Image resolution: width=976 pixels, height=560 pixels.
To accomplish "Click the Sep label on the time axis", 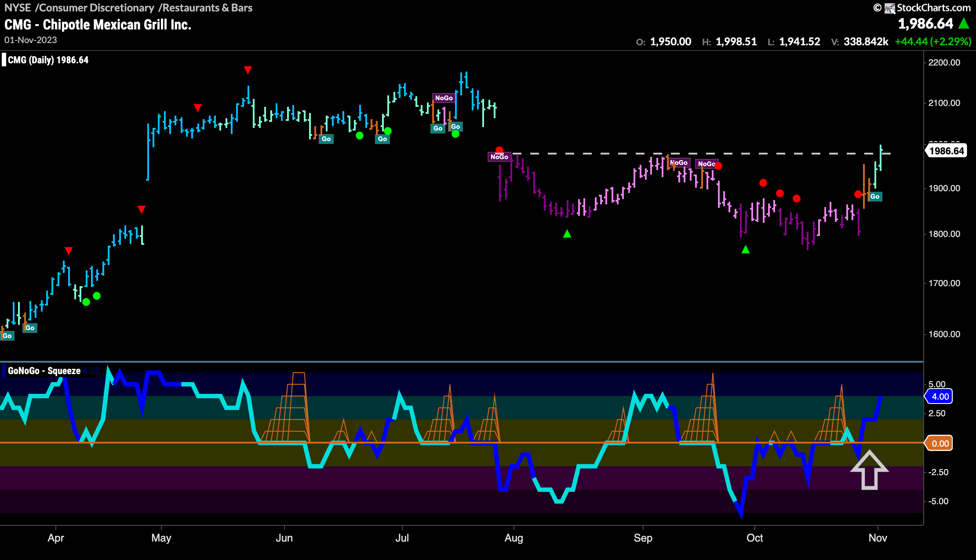I will (643, 538).
